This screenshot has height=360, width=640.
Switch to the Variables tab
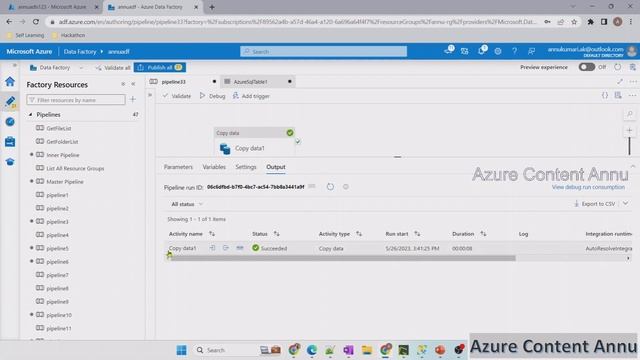click(214, 167)
